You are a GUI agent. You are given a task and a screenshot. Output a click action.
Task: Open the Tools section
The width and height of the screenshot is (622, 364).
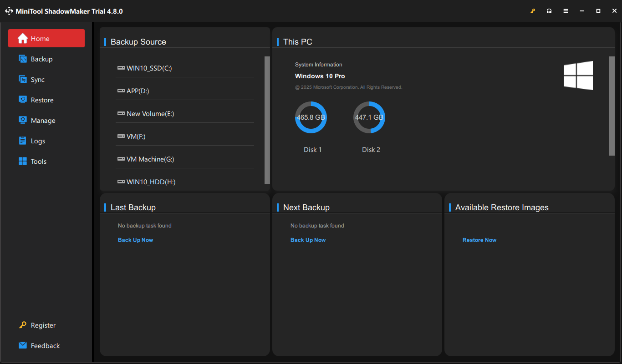coord(38,161)
